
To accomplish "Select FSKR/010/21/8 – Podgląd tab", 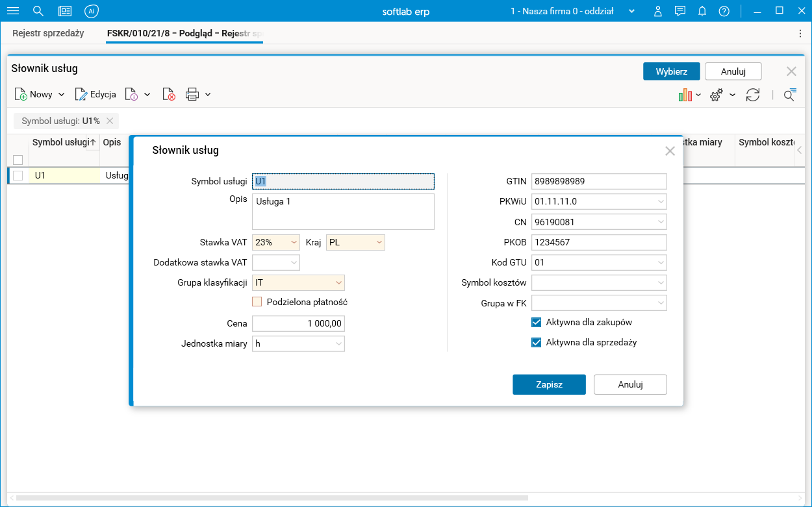I will point(184,33).
